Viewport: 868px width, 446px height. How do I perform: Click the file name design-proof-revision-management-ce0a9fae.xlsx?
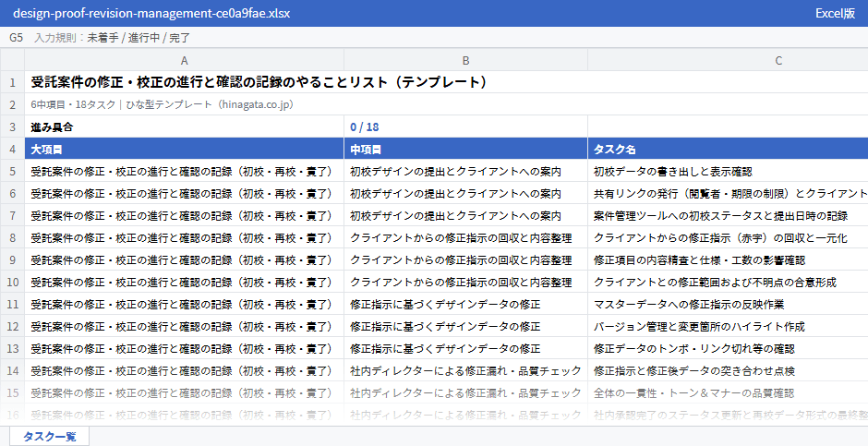tap(151, 13)
